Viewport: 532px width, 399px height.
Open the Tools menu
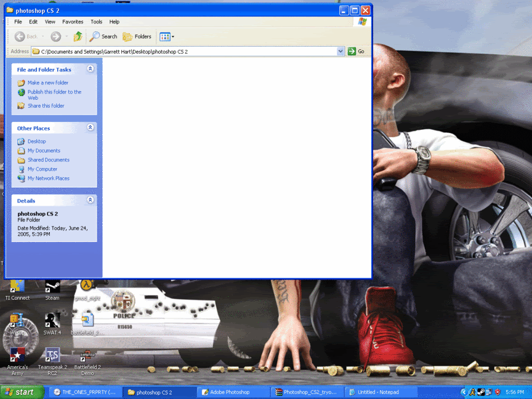96,22
